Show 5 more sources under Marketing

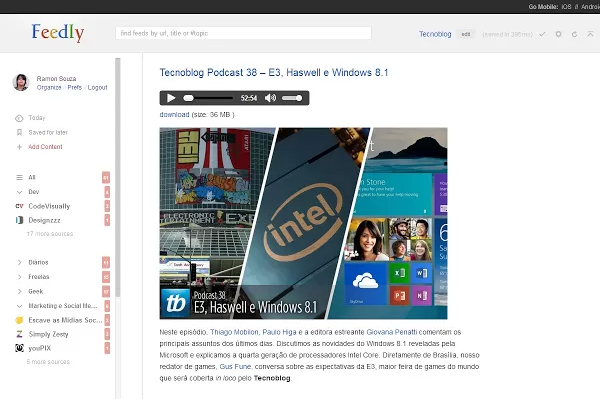coord(48,362)
